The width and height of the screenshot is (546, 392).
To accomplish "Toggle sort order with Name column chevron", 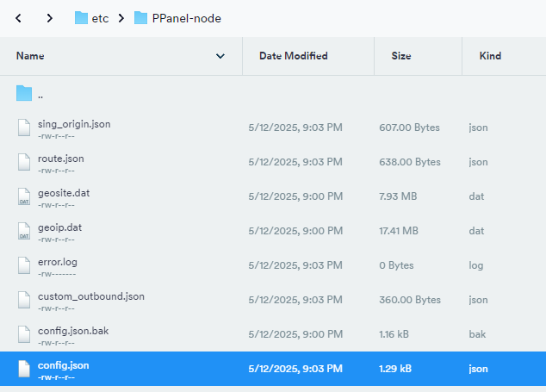I will [x=220, y=56].
